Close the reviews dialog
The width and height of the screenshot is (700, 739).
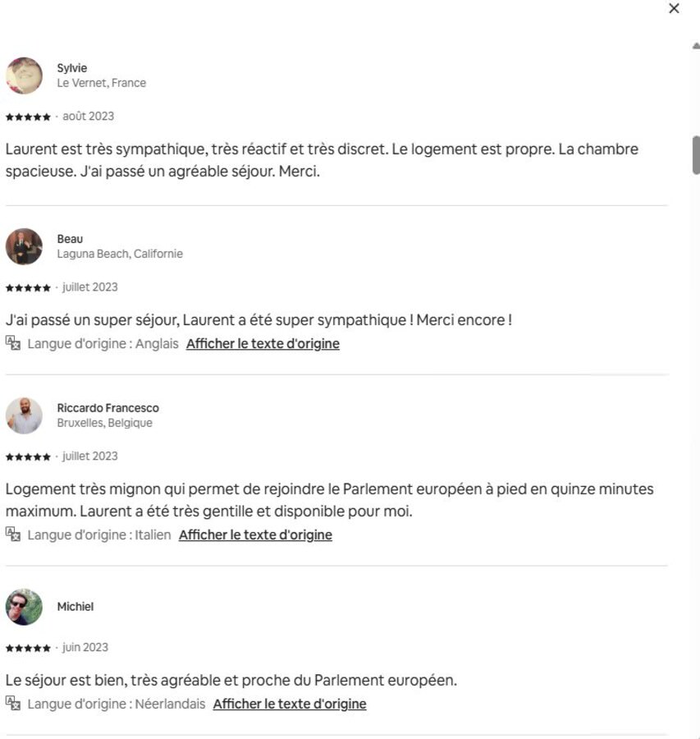point(674,8)
